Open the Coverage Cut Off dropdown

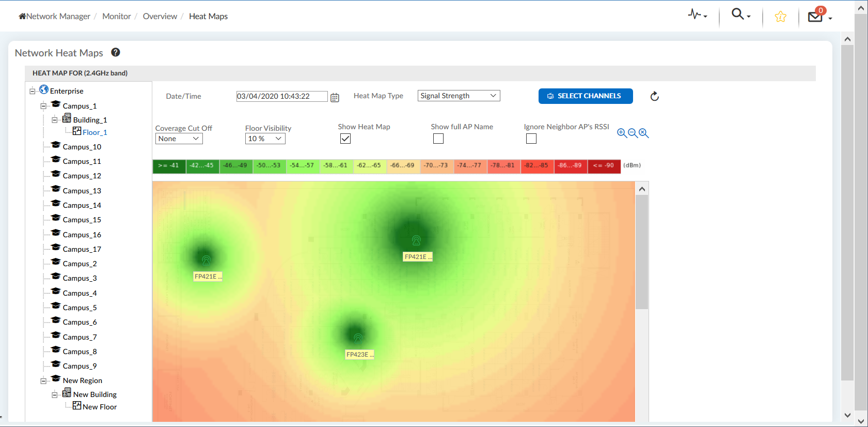click(179, 139)
